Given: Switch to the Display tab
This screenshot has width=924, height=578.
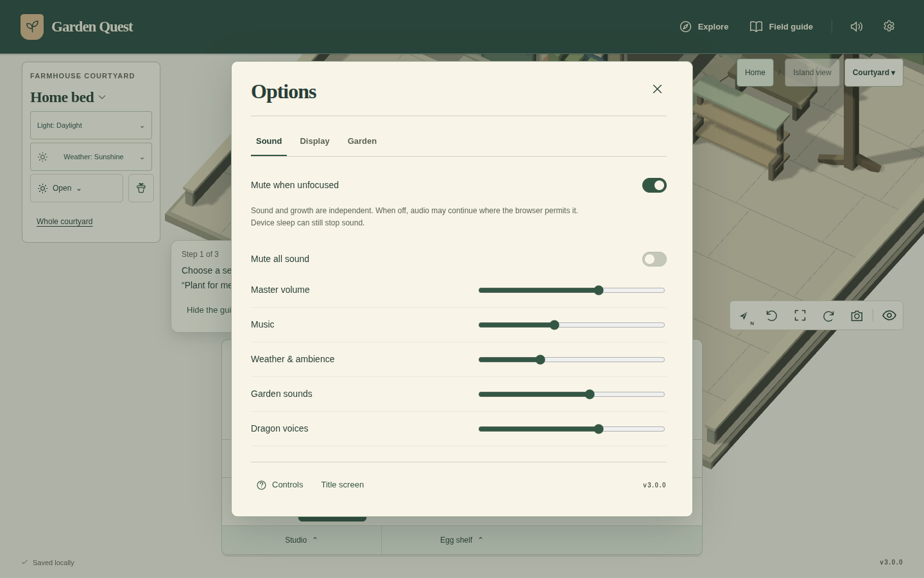Looking at the screenshot, I should [x=314, y=141].
